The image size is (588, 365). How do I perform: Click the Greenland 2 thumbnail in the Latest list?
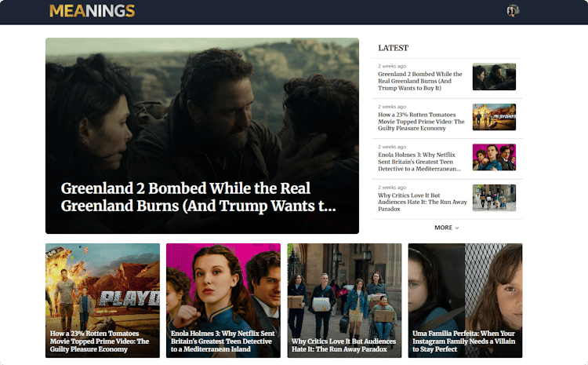pos(494,77)
